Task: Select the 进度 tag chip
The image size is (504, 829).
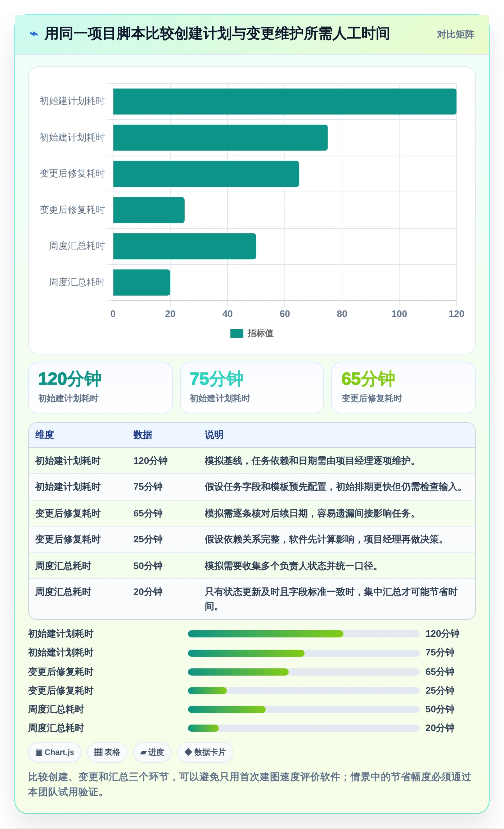Action: (x=152, y=752)
